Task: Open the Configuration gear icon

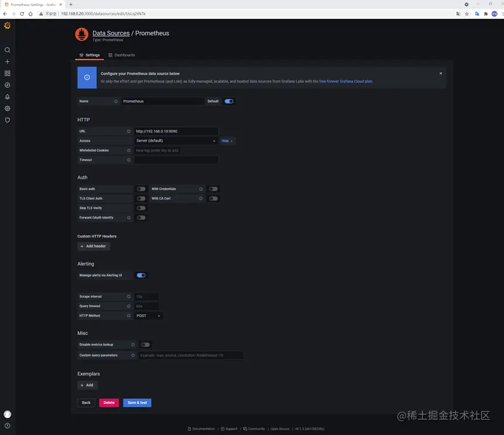Action: point(8,108)
